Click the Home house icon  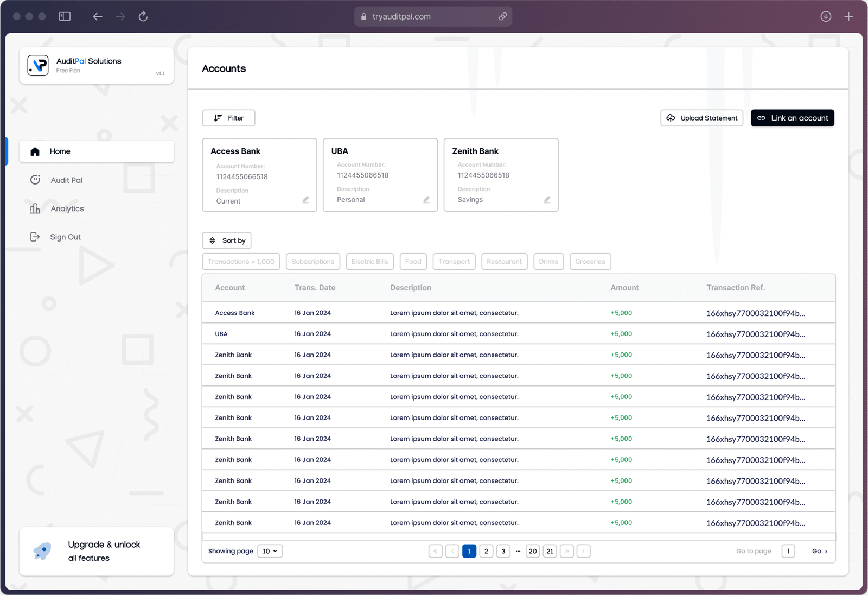(x=35, y=151)
